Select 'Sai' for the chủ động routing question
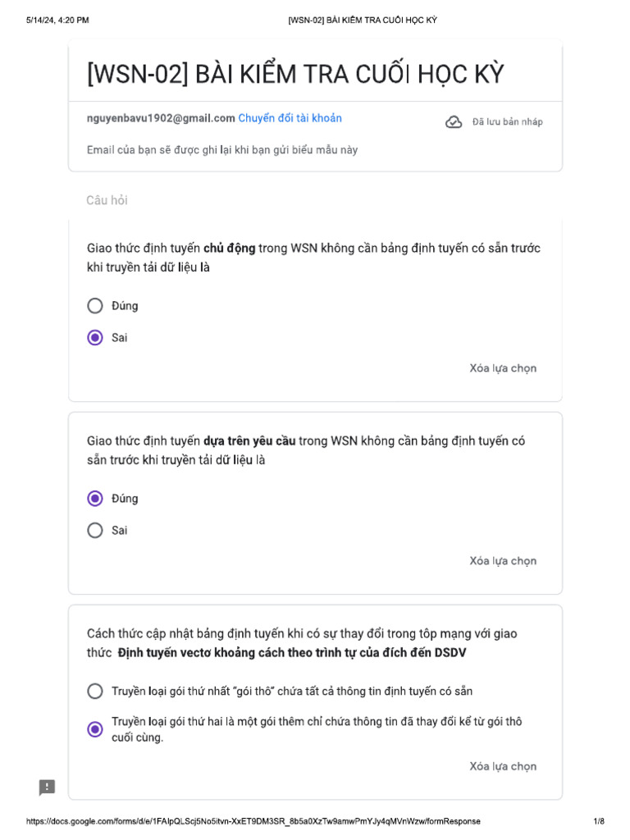This screenshot has height=840, width=630. point(95,338)
